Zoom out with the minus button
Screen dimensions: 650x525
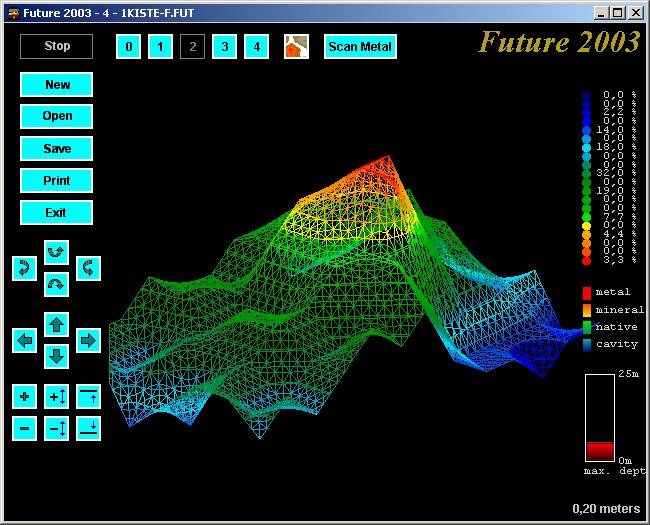(x=24, y=428)
